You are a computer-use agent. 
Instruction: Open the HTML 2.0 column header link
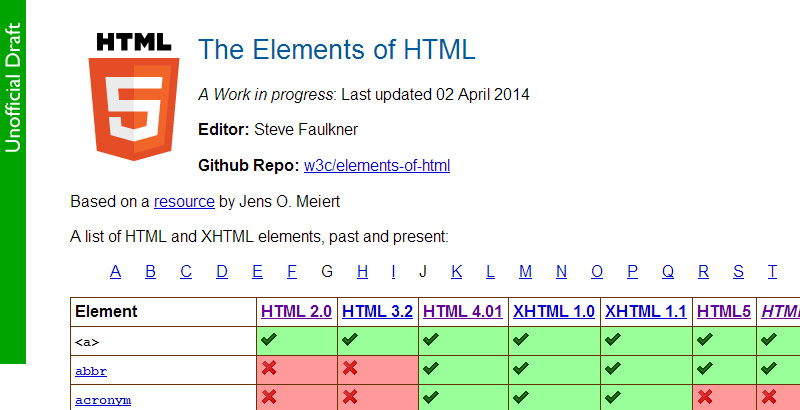pos(296,311)
